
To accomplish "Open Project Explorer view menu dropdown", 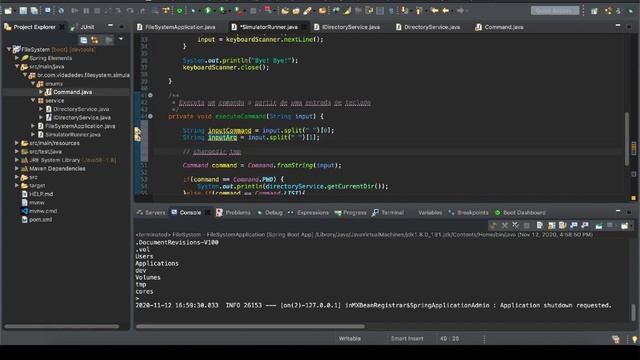I will point(121,39).
